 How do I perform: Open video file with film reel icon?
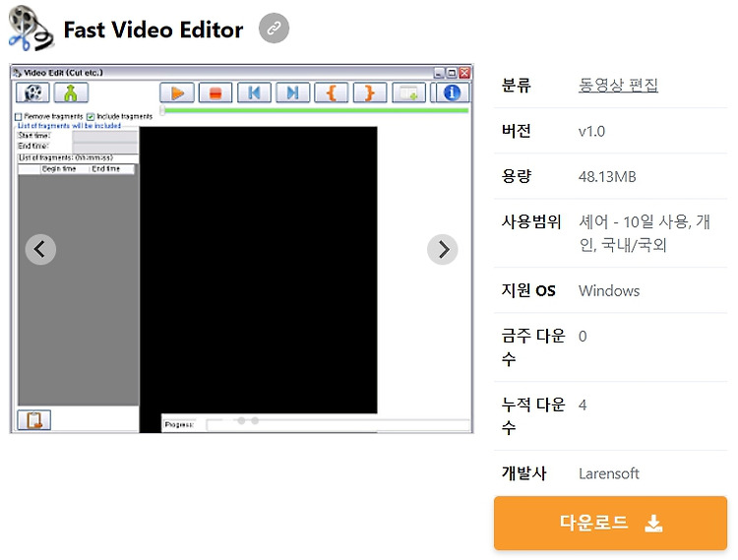(32, 93)
